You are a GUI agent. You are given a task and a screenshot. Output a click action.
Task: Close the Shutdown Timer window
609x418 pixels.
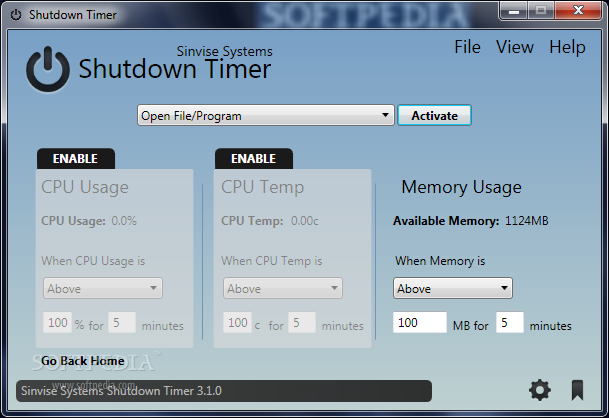(x=578, y=10)
